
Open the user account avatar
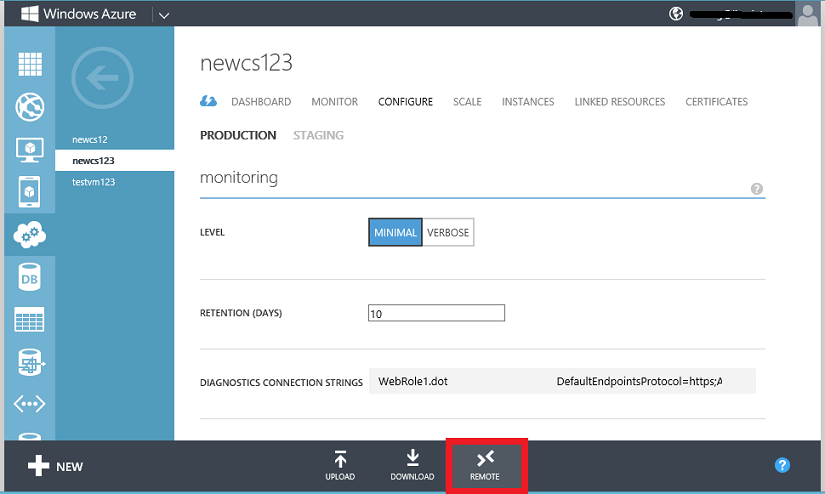(808, 14)
